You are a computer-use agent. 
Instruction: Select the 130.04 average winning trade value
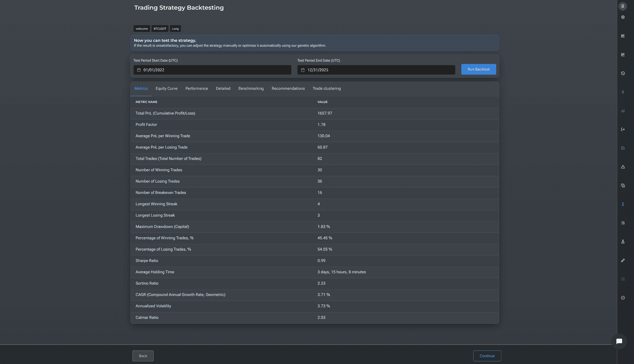coord(324,136)
